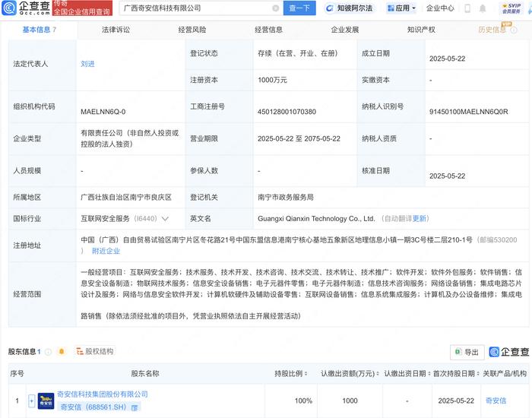532x418 pixels.
Task: Click the 全国企业信用查询 red banner
Action: [82, 8]
